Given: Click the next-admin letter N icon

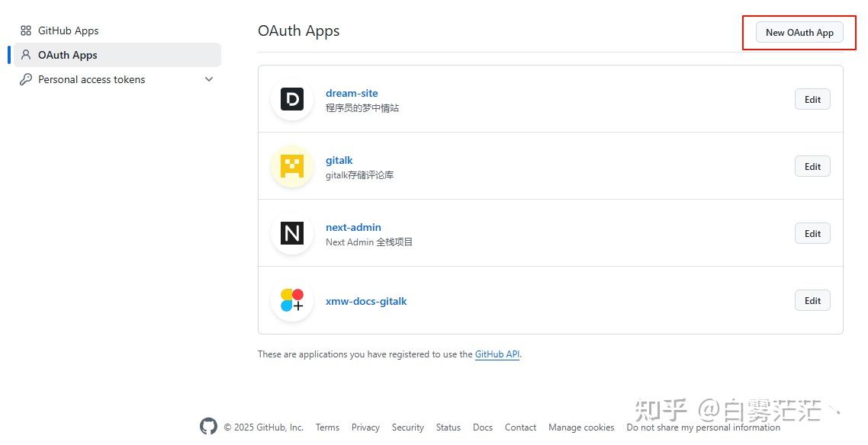Looking at the screenshot, I should coord(292,233).
